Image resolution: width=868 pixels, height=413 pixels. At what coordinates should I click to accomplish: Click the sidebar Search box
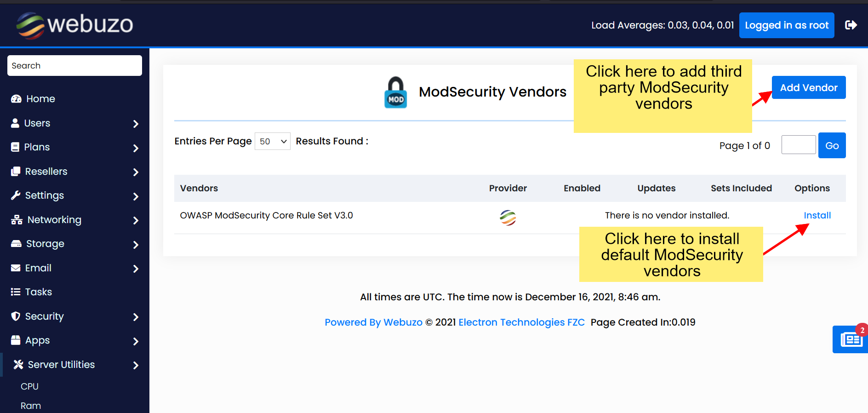click(x=74, y=66)
